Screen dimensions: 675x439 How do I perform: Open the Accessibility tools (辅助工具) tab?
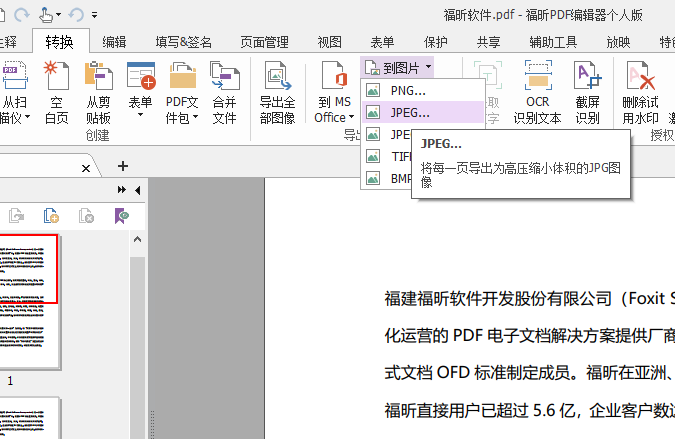tap(553, 42)
